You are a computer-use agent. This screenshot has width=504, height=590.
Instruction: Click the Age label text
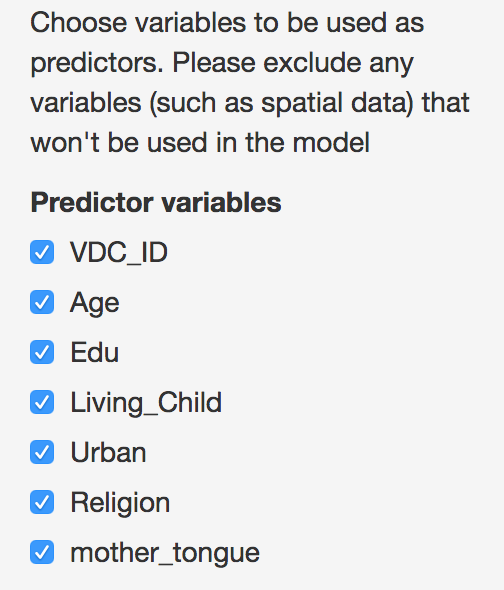pos(95,304)
